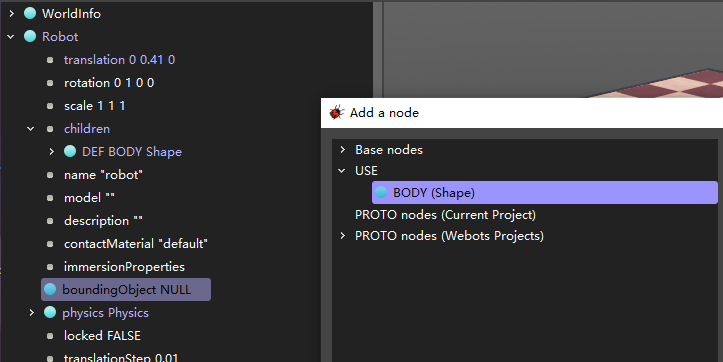Select the immersionProperties field
Image resolution: width=723 pixels, height=362 pixels.
[x=124, y=267]
